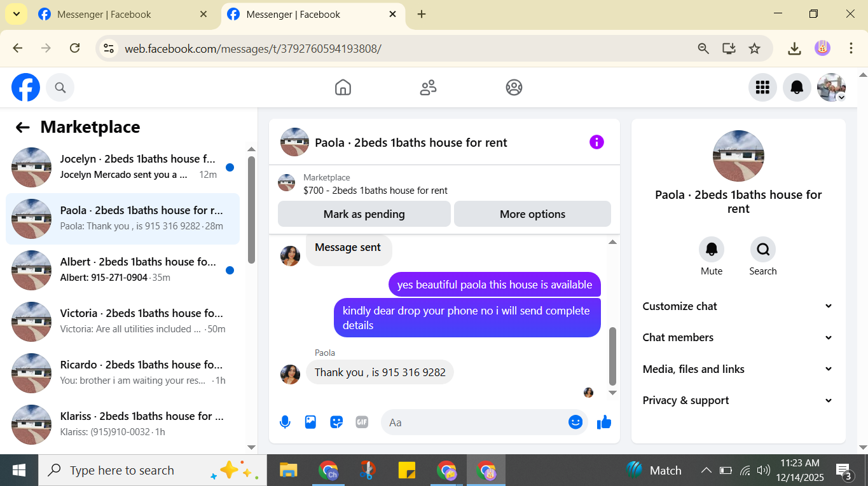This screenshot has height=486, width=868.
Task: Open the Groups icon in top navigation
Action: pos(514,87)
